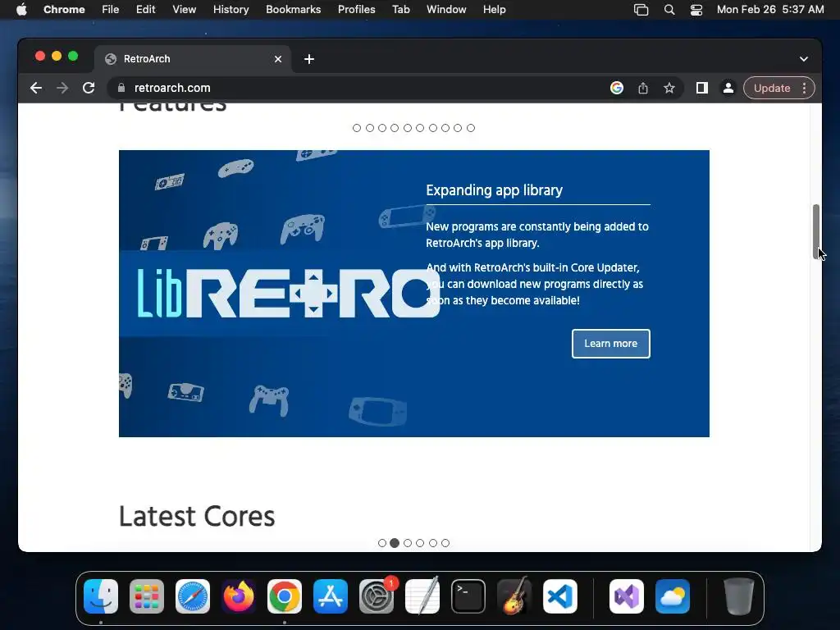Open the View menu

185,10
